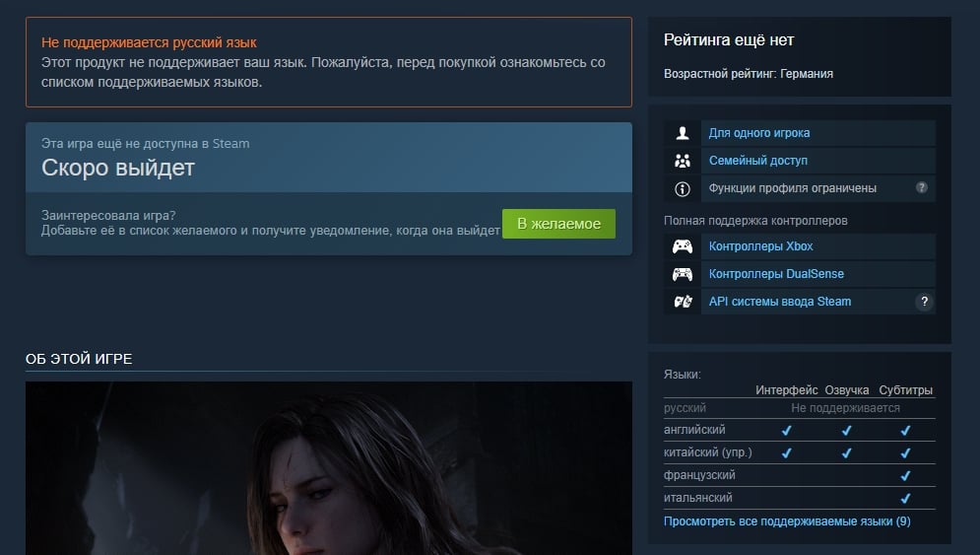This screenshot has height=555, width=980.
Task: Click the русский language label
Action: pos(685,408)
